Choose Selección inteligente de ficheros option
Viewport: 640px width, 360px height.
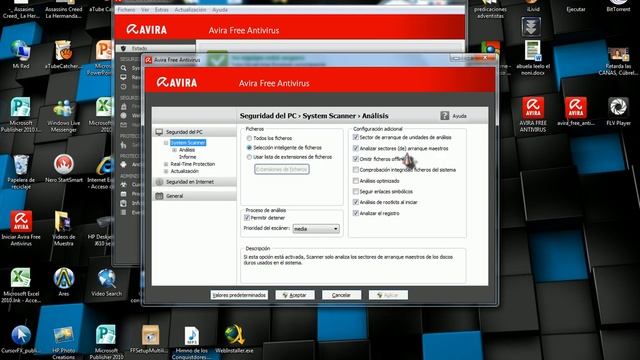(x=249, y=148)
